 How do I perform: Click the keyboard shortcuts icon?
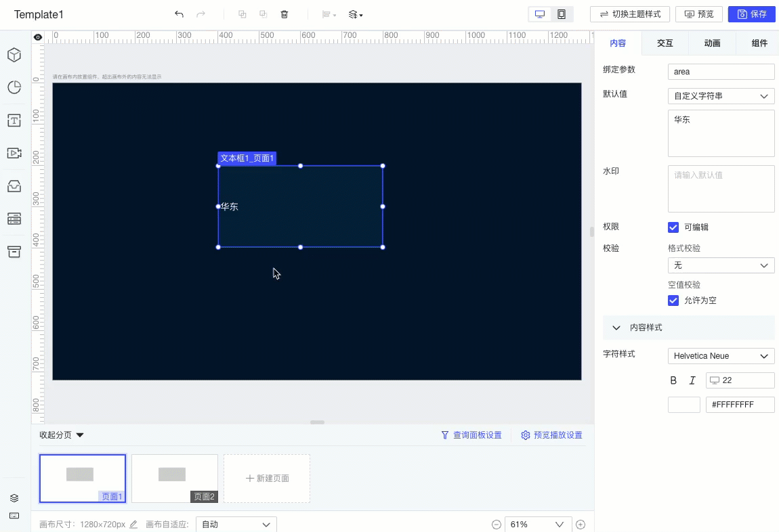pos(14,516)
